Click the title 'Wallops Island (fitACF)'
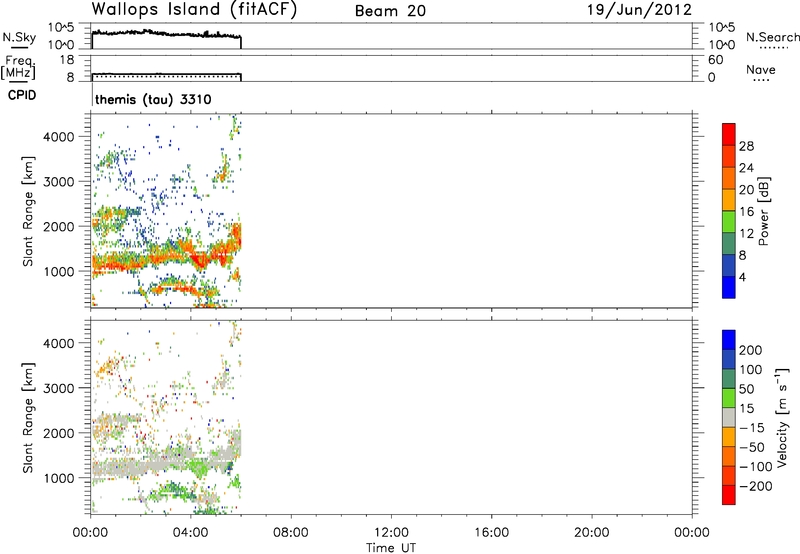 click(x=194, y=10)
